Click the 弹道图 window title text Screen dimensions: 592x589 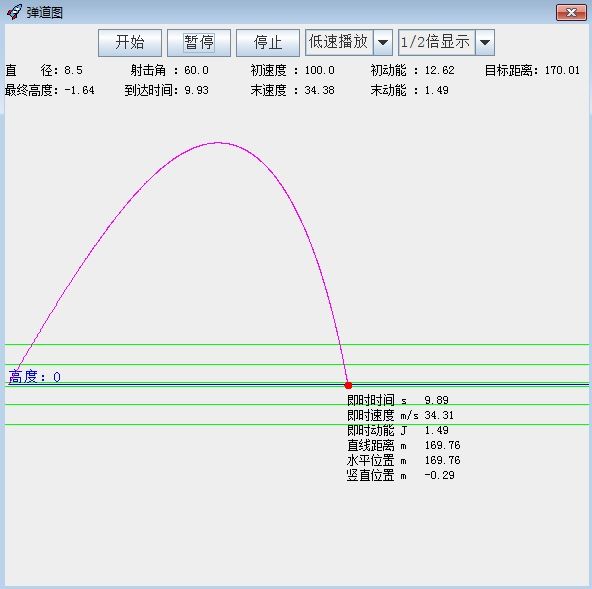click(45, 13)
